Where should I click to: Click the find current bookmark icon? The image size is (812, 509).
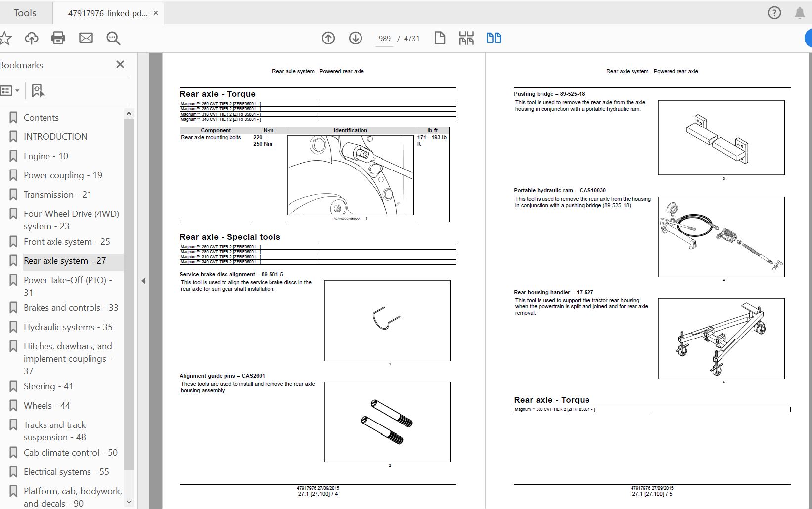tap(38, 90)
